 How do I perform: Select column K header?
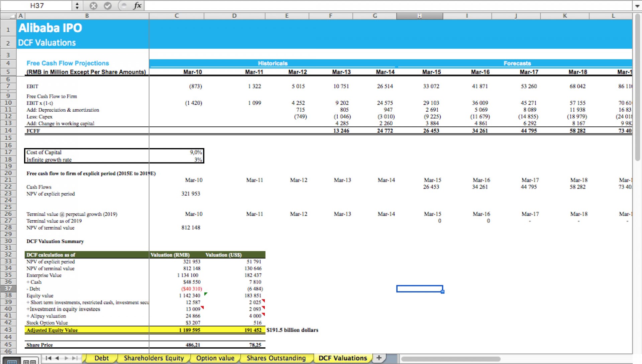tap(565, 16)
